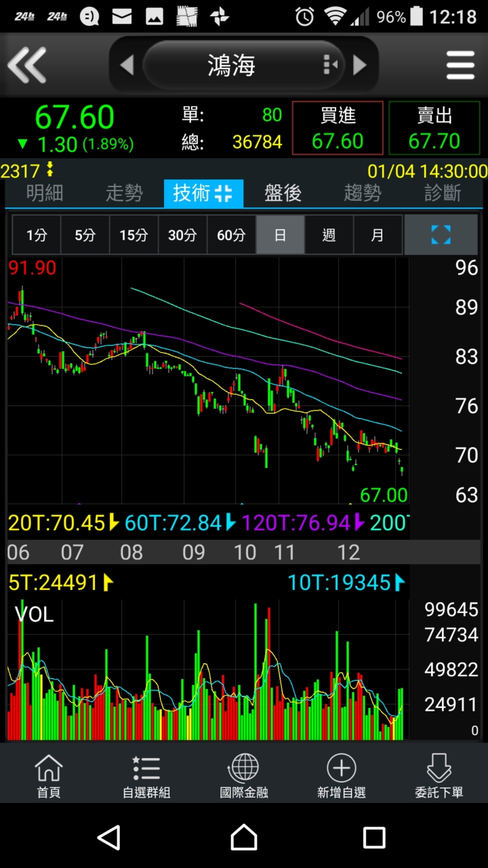Go to next stock with right arrow
Viewport: 488px width, 868px height.
click(x=360, y=66)
